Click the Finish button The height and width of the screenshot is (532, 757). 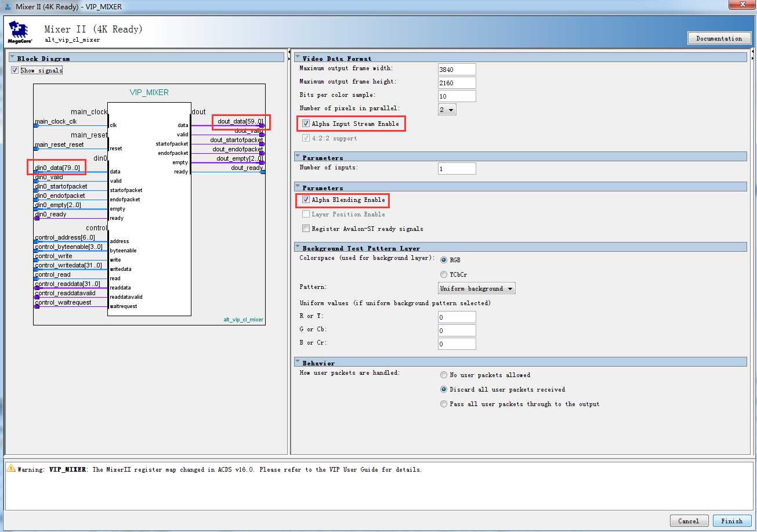pyautogui.click(x=732, y=520)
